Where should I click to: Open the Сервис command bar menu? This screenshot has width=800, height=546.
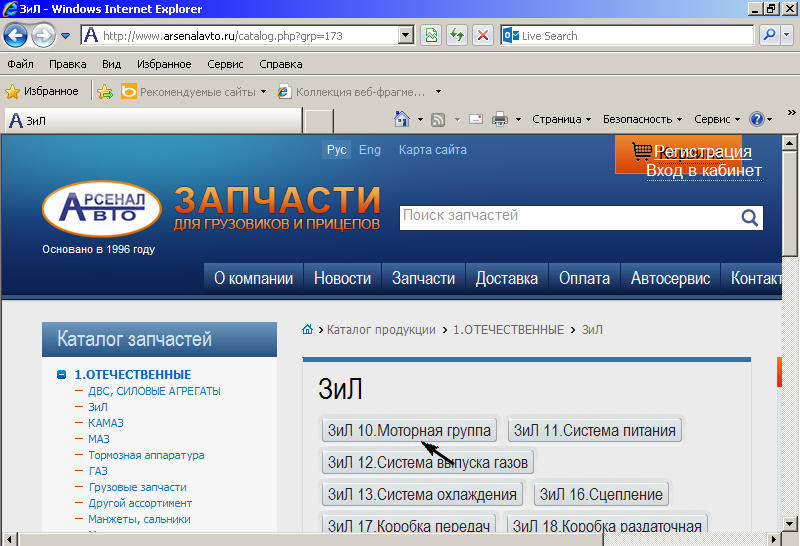pyautogui.click(x=717, y=119)
